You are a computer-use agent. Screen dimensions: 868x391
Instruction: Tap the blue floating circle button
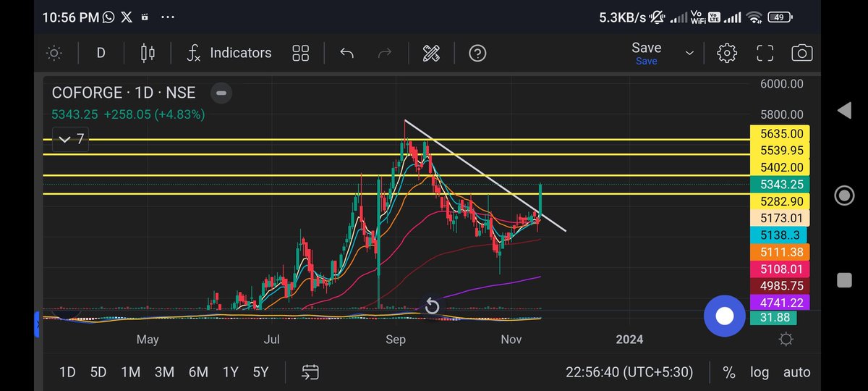[x=724, y=316]
